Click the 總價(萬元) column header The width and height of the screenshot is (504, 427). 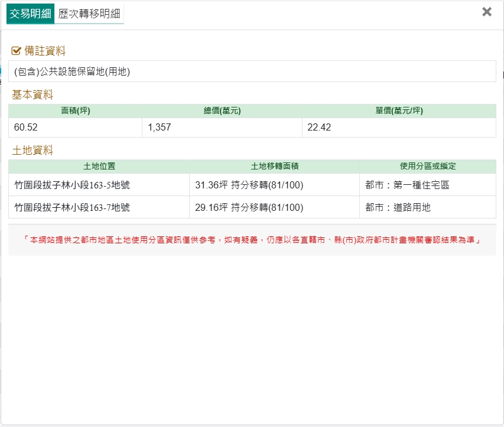[x=222, y=111]
